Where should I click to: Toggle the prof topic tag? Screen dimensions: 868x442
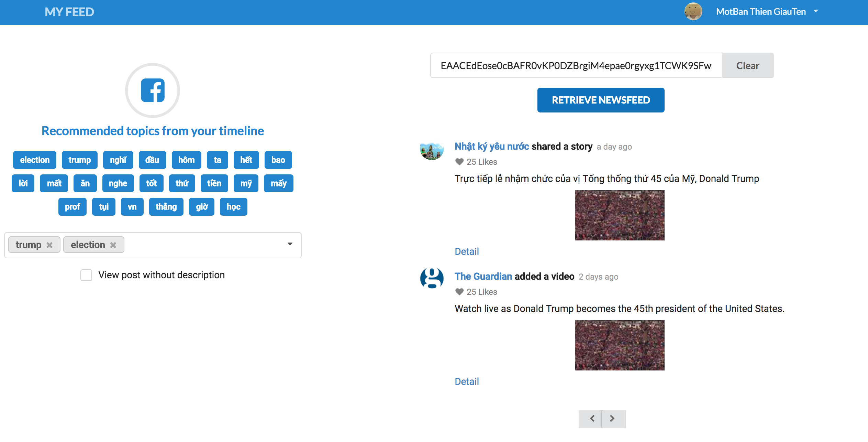[72, 207]
